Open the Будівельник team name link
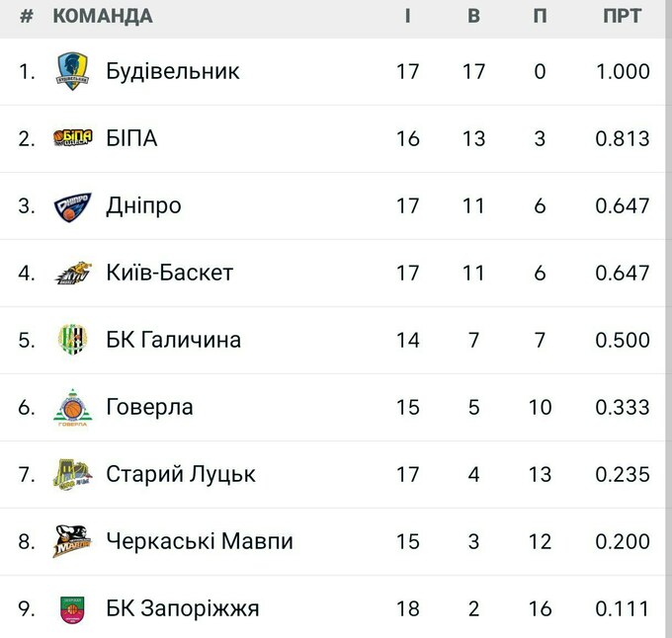The width and height of the screenshot is (672, 638). click(173, 71)
